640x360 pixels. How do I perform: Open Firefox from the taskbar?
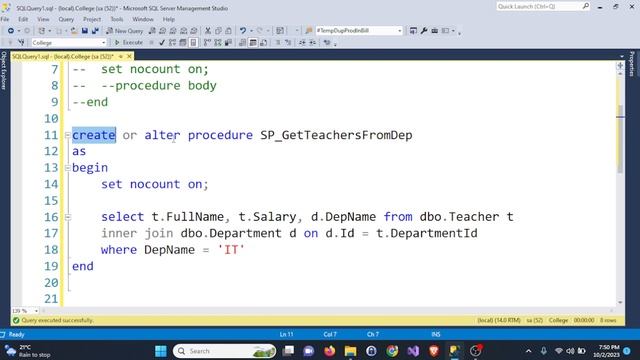point(329,351)
